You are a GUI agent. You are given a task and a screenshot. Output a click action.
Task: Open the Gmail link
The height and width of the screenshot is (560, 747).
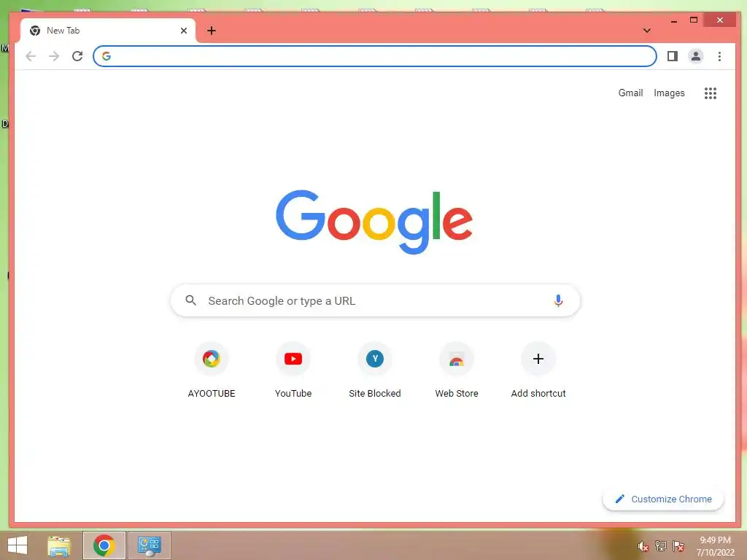(x=630, y=93)
